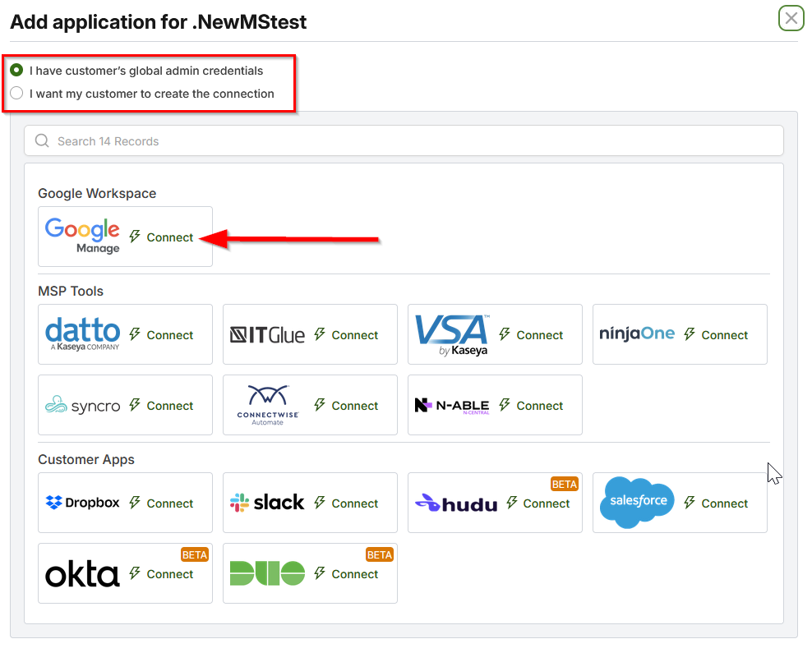Focus the Search 14 Records field

(x=404, y=140)
